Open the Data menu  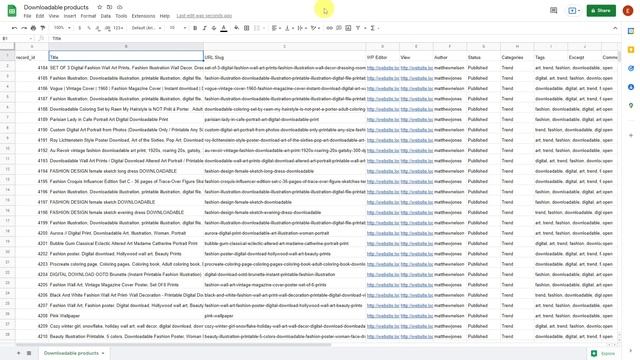point(106,16)
